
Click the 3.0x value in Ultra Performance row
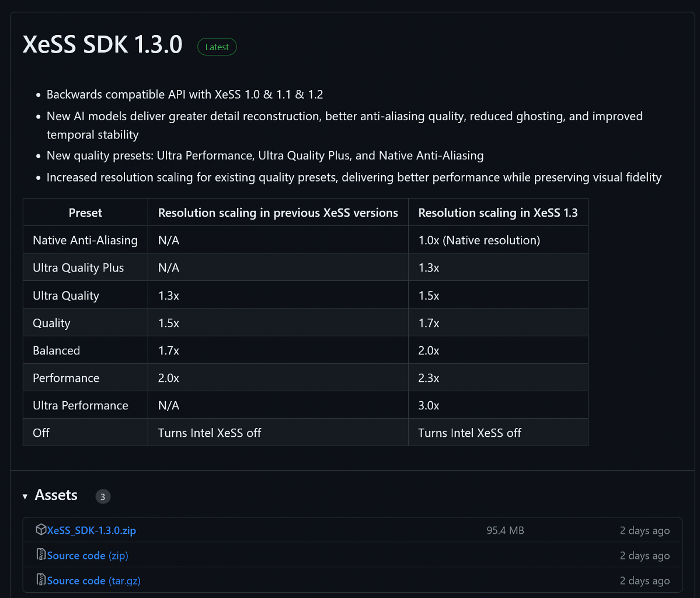coord(429,405)
